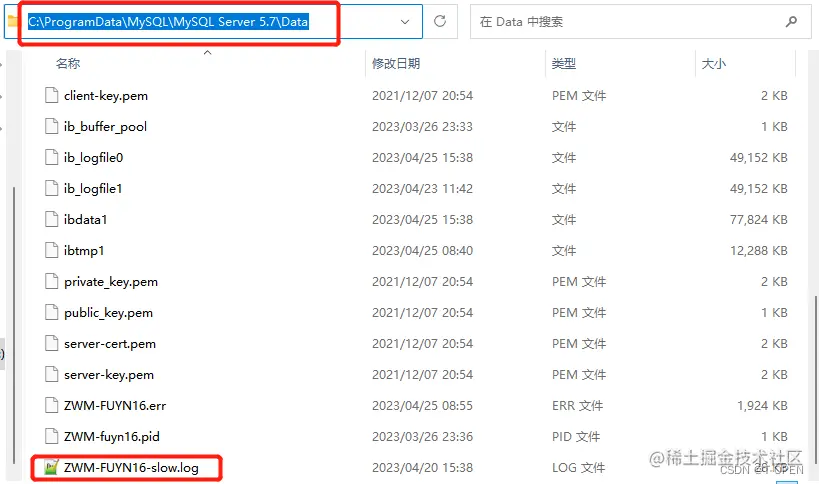The image size is (819, 484).
Task: Click size value 1,924 KB
Action: (762, 405)
